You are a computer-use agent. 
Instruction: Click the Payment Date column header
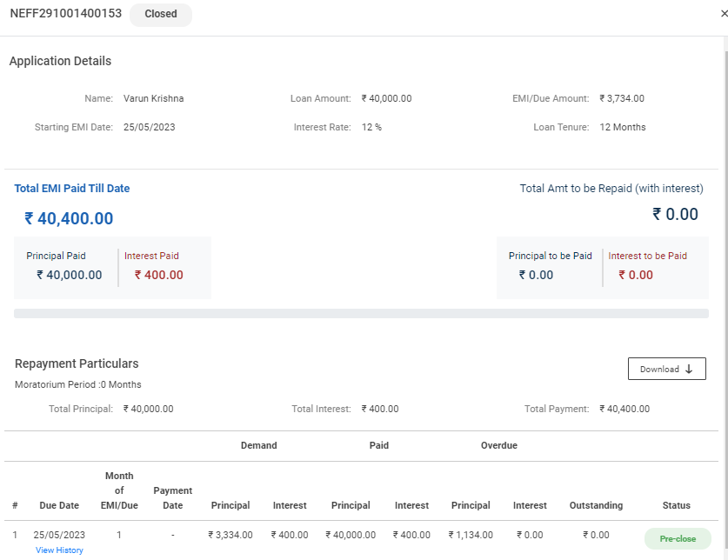(x=173, y=497)
